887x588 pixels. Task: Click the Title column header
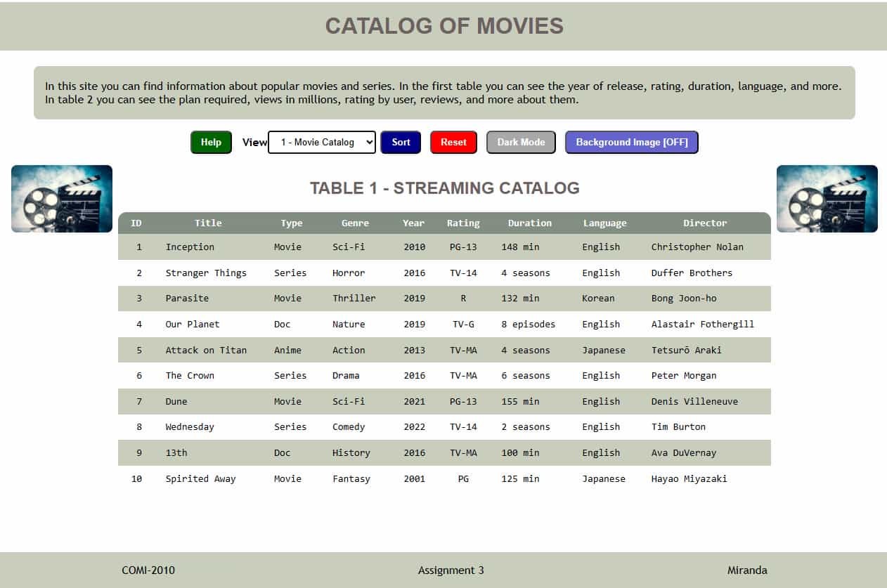tap(208, 223)
